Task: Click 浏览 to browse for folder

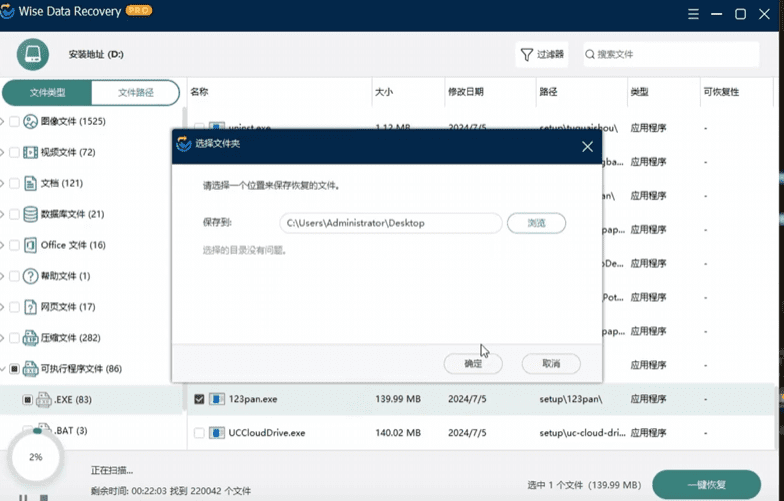Action: [536, 223]
